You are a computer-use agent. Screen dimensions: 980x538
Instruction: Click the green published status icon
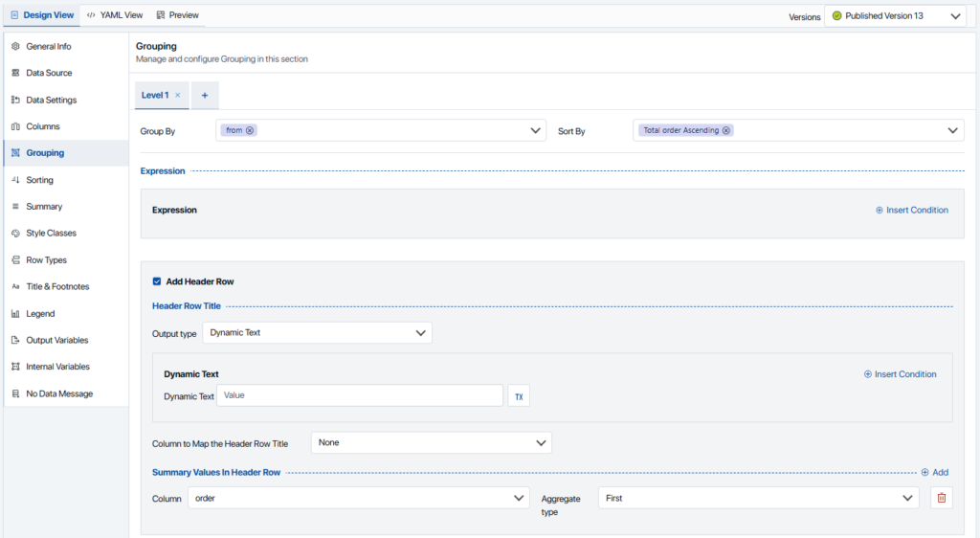click(836, 16)
